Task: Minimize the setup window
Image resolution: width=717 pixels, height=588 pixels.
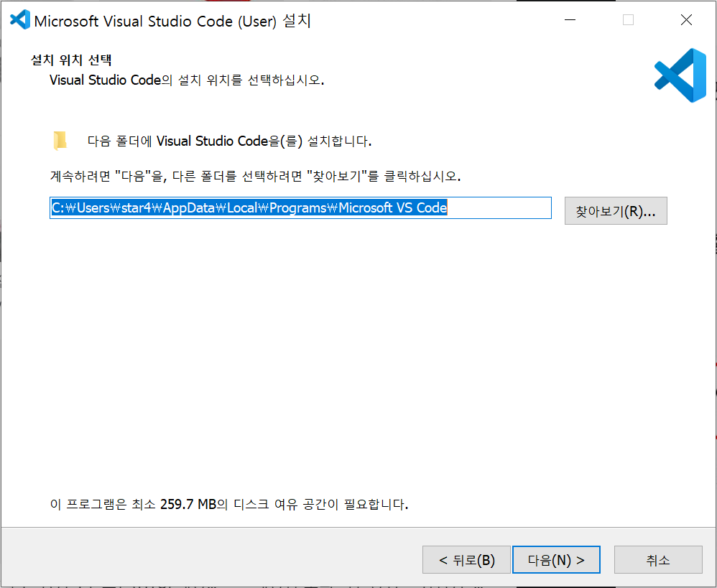Action: (570, 20)
